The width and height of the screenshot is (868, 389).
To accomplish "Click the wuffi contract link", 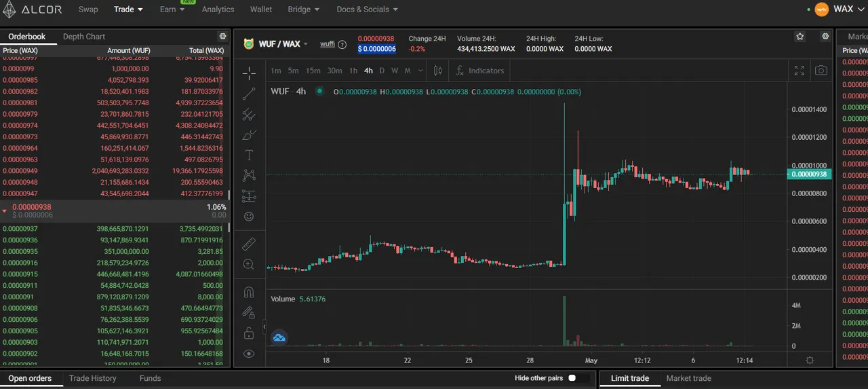I will [328, 44].
